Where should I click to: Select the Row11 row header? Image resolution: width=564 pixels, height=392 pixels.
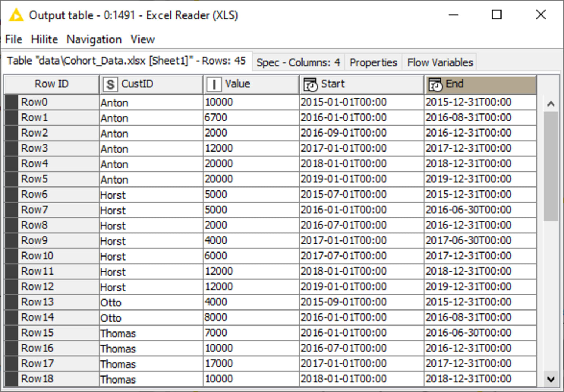point(51,271)
